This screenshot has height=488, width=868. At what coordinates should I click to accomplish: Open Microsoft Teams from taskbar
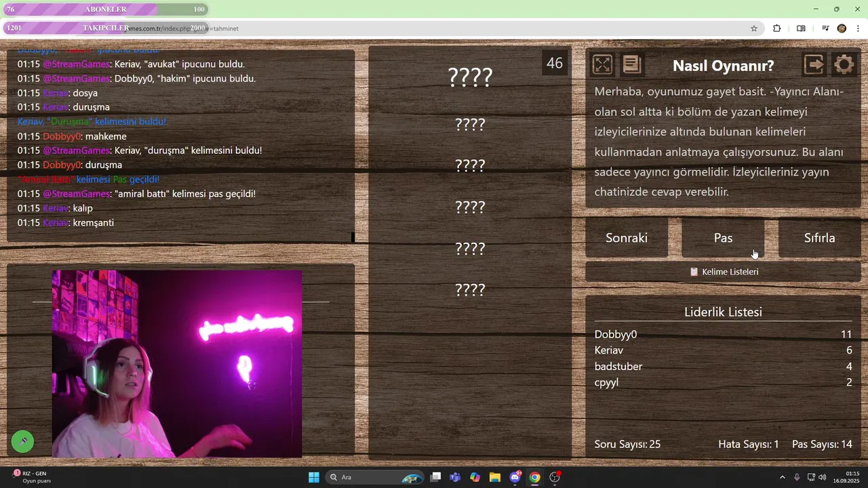(x=455, y=477)
